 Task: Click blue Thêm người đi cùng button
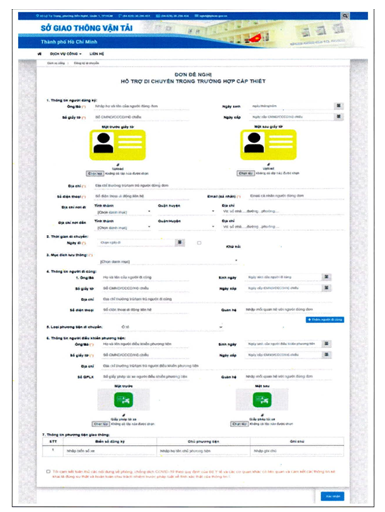point(325,320)
